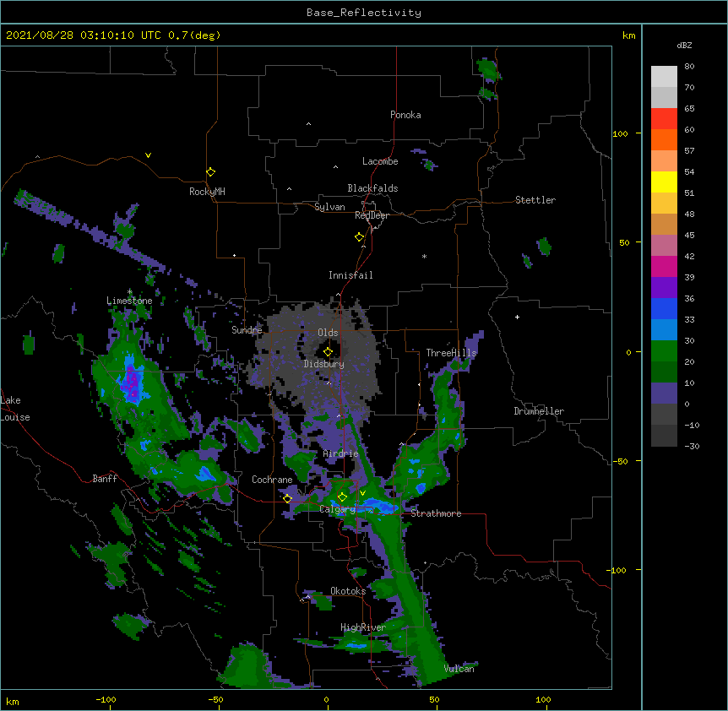Click the intense purple echo core near Limestone
This screenshot has width=728, height=711.
click(132, 383)
